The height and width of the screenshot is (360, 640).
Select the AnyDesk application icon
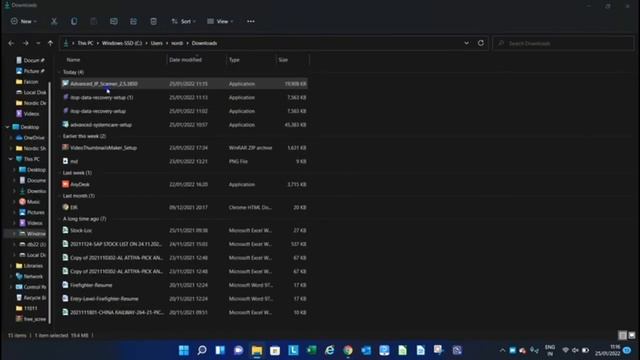65,184
